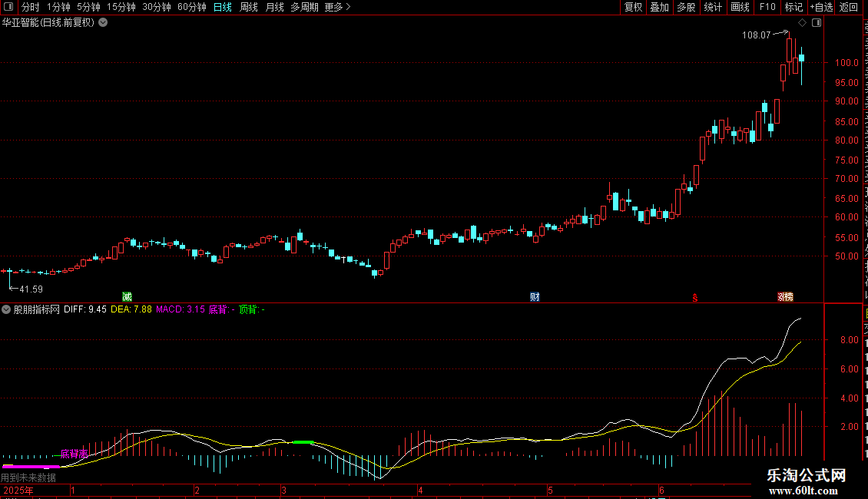Click the red $ marker on chart
Image resolution: width=868 pixels, height=499 pixels.
click(x=694, y=298)
